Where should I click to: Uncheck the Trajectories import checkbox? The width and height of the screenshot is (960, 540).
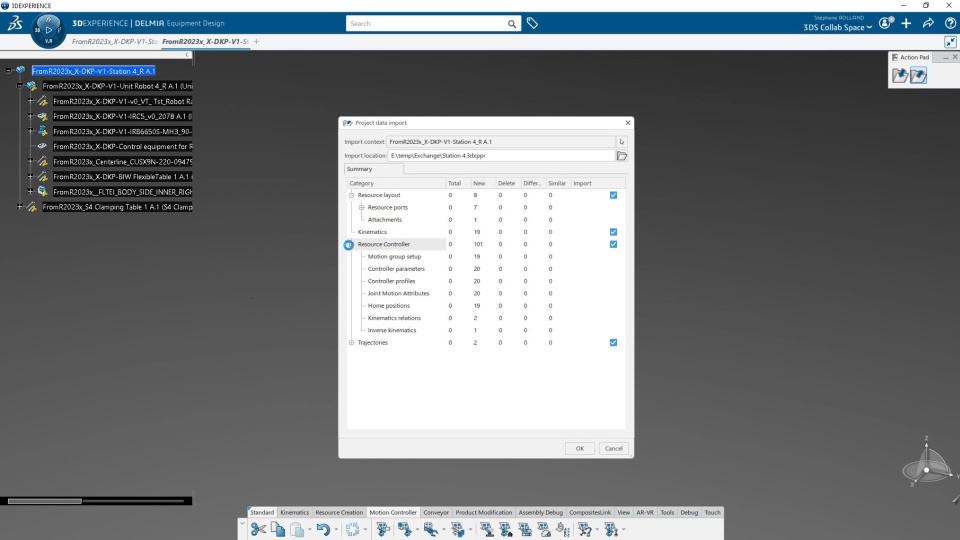tap(613, 342)
